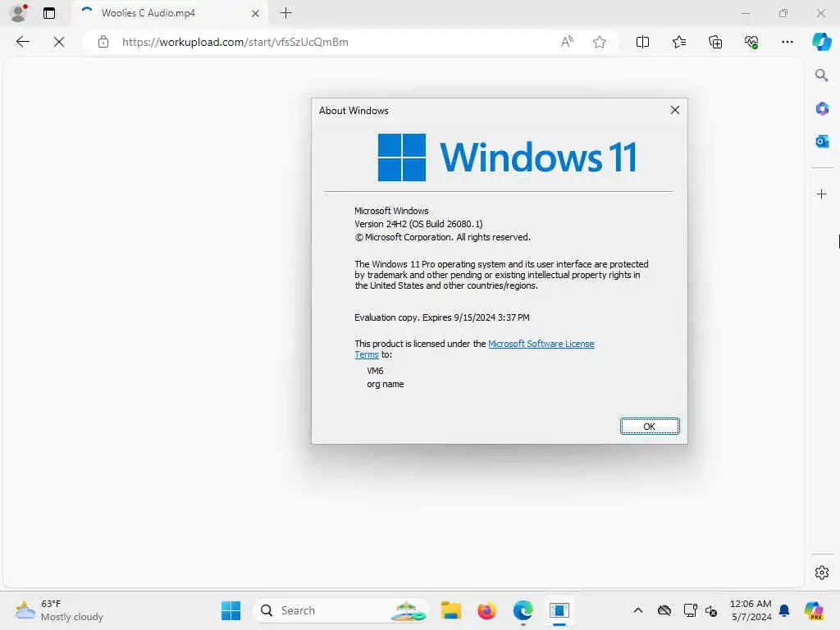The height and width of the screenshot is (630, 840).
Task: Toggle split screen view
Action: click(642, 42)
